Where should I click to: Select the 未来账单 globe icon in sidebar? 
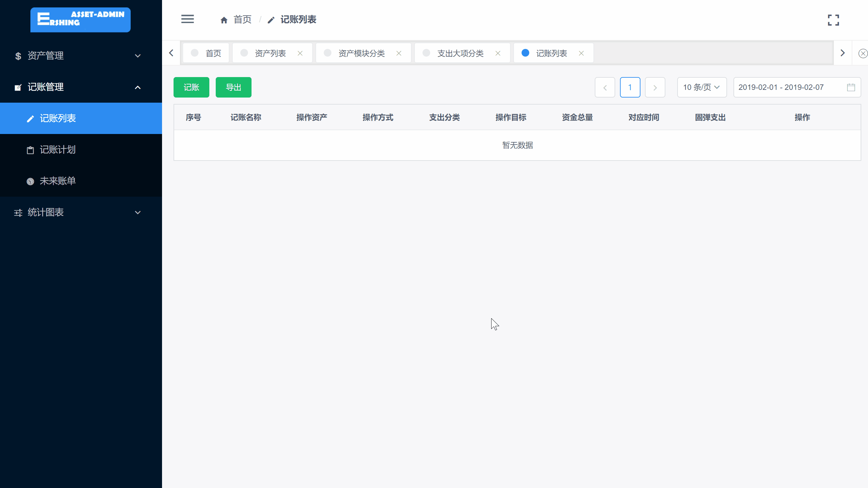pos(30,181)
